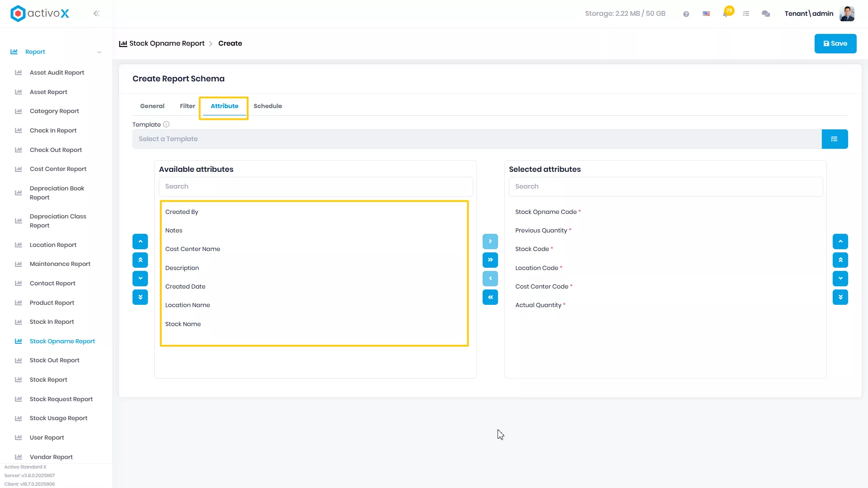Image resolution: width=868 pixels, height=488 pixels.
Task: Select Created Date attribute
Action: 185,287
